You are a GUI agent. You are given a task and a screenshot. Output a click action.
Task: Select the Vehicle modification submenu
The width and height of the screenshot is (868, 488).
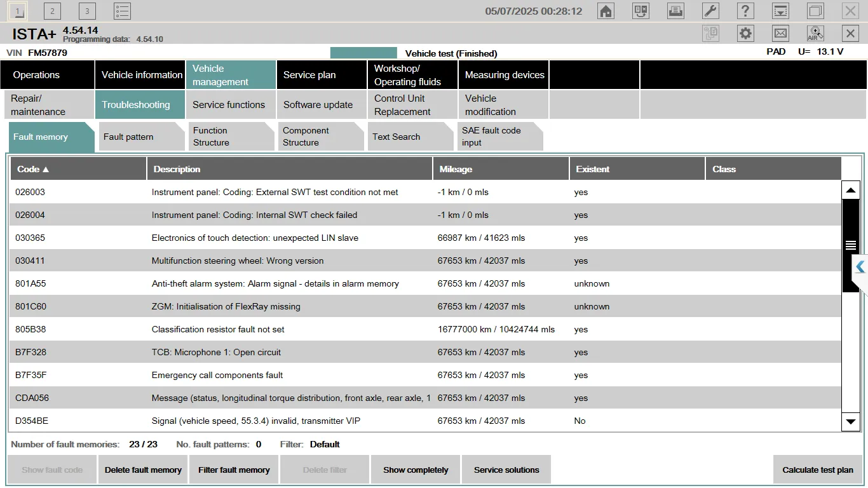click(x=503, y=105)
